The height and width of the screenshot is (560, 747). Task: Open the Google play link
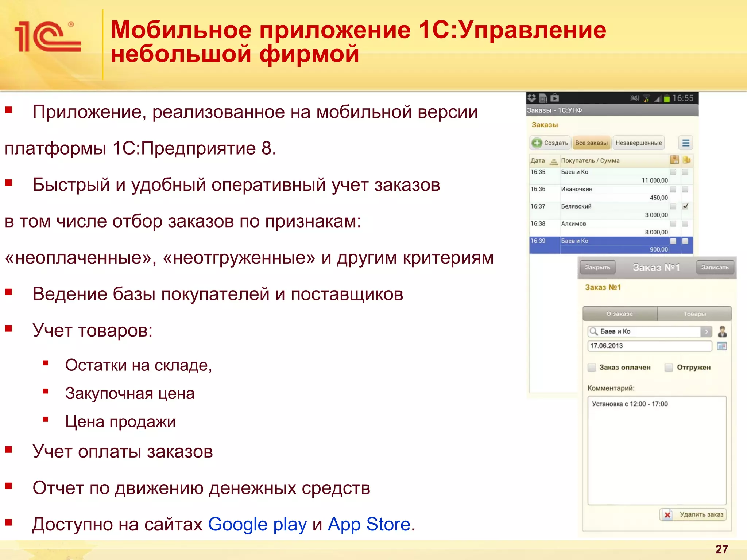coord(257,525)
